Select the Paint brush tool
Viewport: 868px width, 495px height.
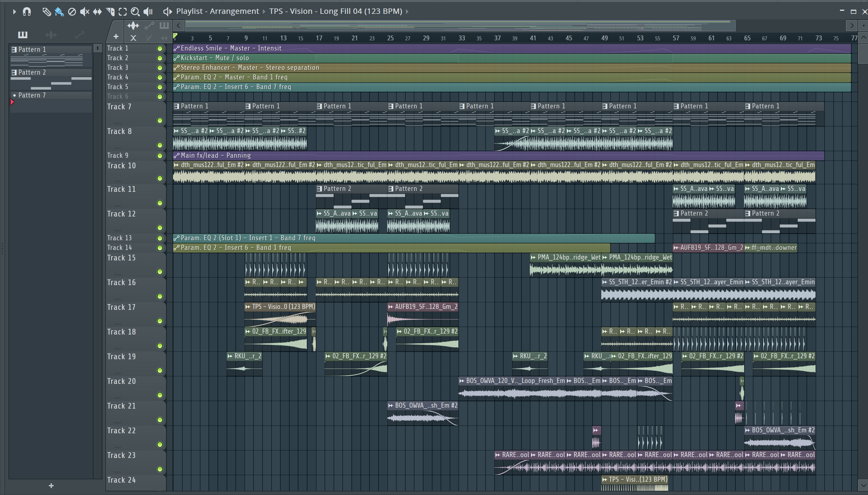[x=59, y=11]
